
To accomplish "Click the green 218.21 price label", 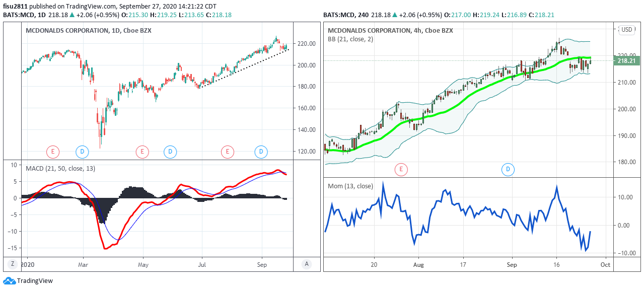I will tap(628, 61).
